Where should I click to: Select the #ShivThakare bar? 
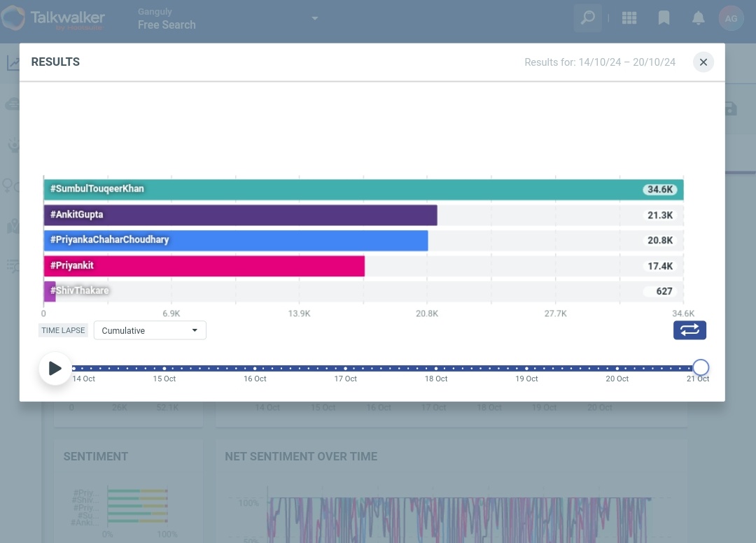[50, 292]
